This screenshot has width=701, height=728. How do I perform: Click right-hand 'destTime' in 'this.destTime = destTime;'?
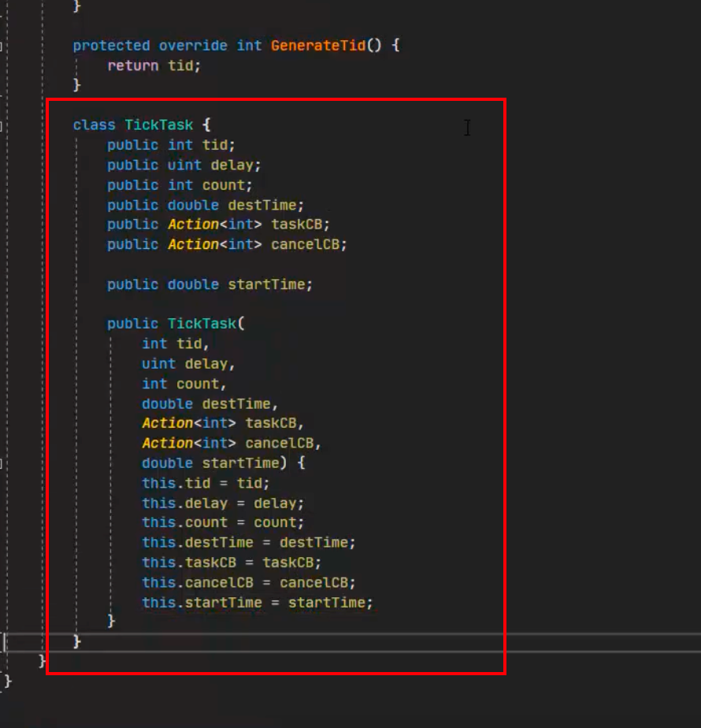coord(313,542)
